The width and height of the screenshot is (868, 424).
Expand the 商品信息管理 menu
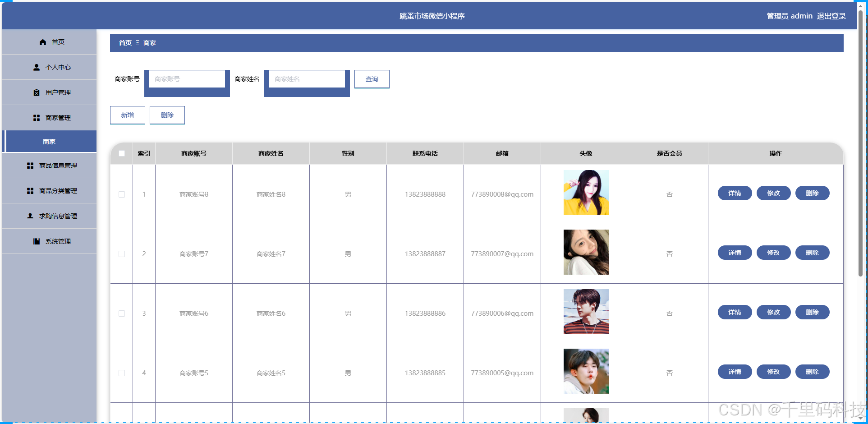49,166
